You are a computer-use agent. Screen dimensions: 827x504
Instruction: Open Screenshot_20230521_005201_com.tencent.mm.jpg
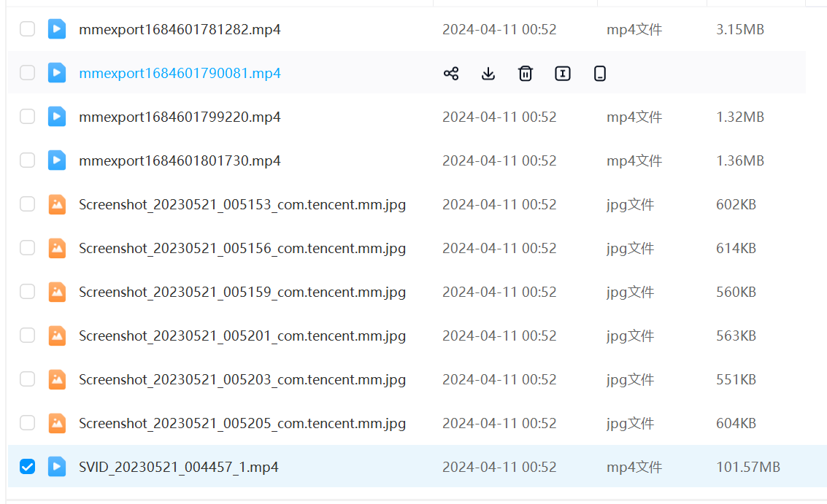pos(242,336)
